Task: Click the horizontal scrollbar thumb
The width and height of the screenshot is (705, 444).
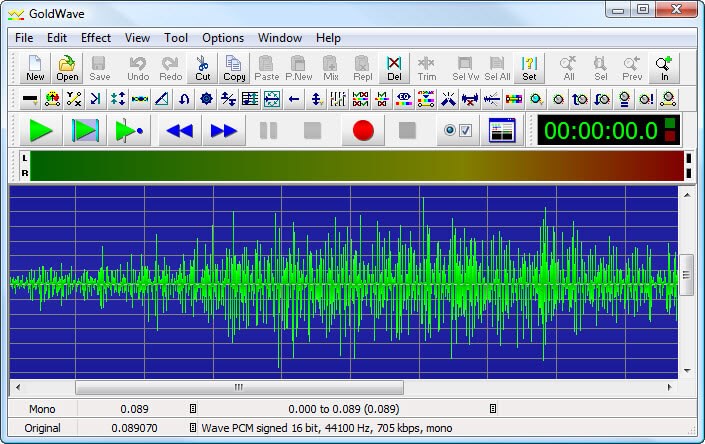Action: (x=239, y=387)
